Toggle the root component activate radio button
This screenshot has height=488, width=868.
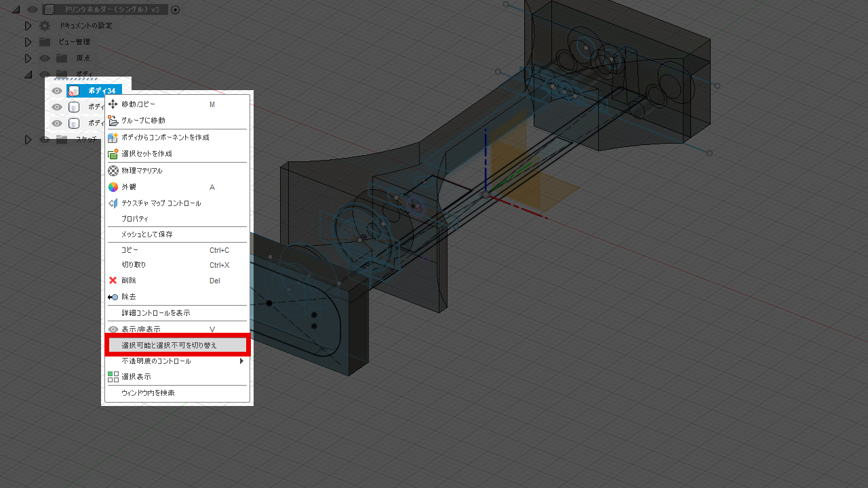click(176, 9)
